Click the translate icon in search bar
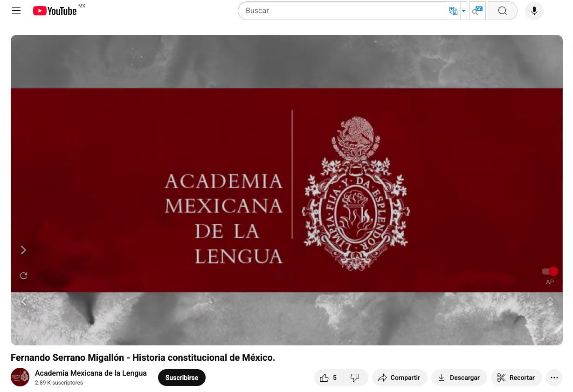 (453, 11)
